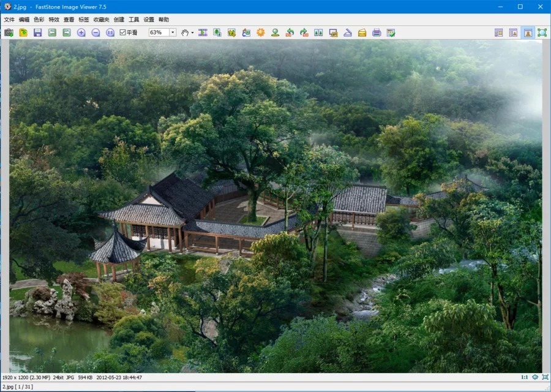Switch to full screen view mode
Viewport: 551px width, 392px height.
point(542,32)
